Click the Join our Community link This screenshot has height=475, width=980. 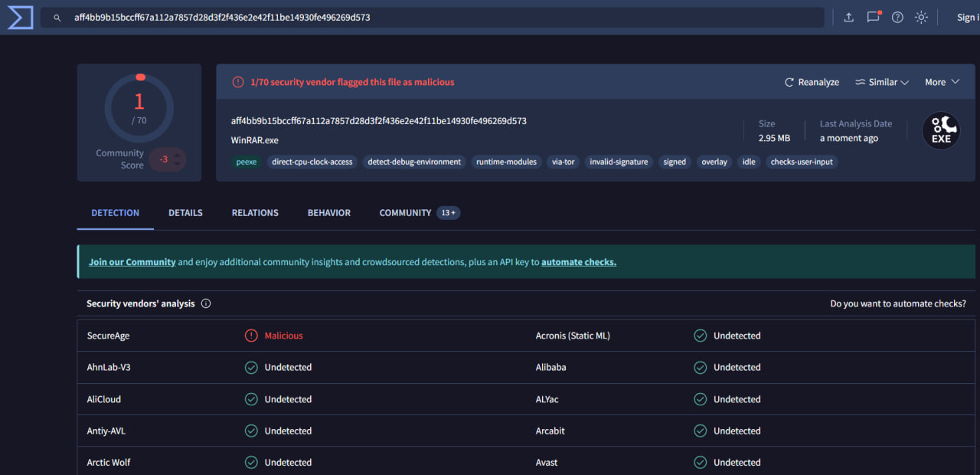tap(132, 262)
